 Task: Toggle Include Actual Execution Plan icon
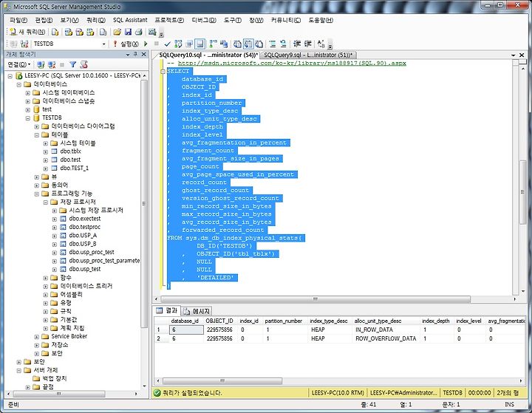(x=213, y=44)
